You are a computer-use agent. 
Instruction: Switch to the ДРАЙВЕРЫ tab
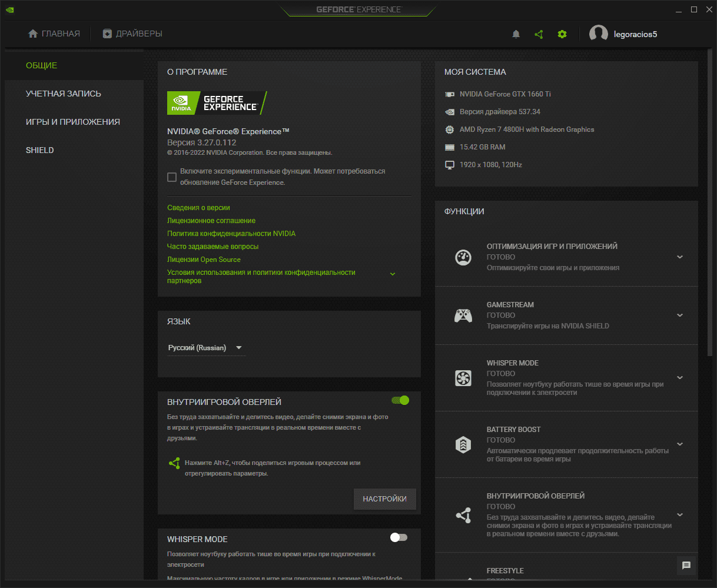click(132, 34)
